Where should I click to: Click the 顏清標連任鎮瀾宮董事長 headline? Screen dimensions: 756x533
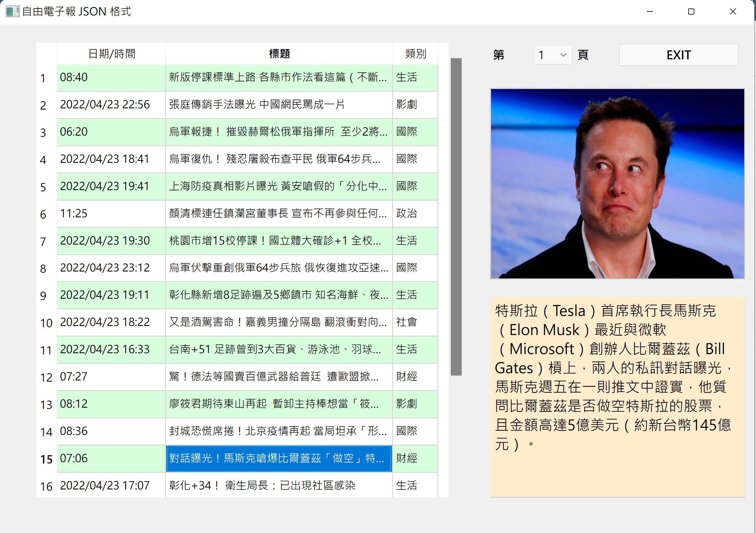(279, 213)
